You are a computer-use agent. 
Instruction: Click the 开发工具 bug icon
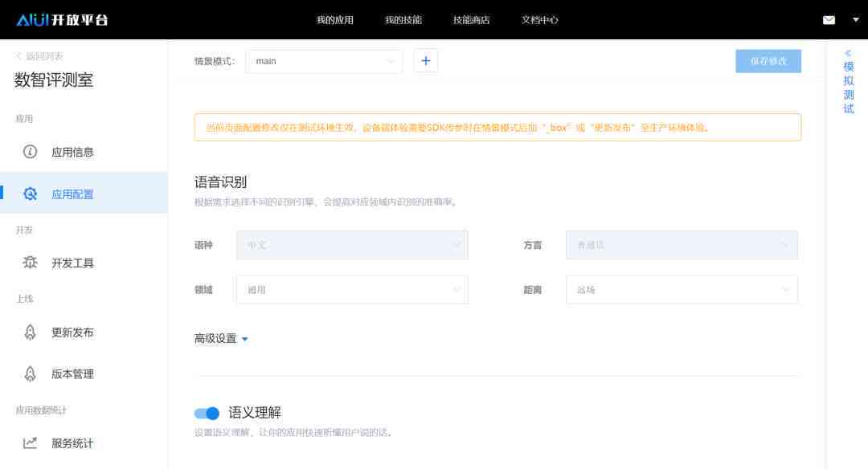(x=30, y=262)
